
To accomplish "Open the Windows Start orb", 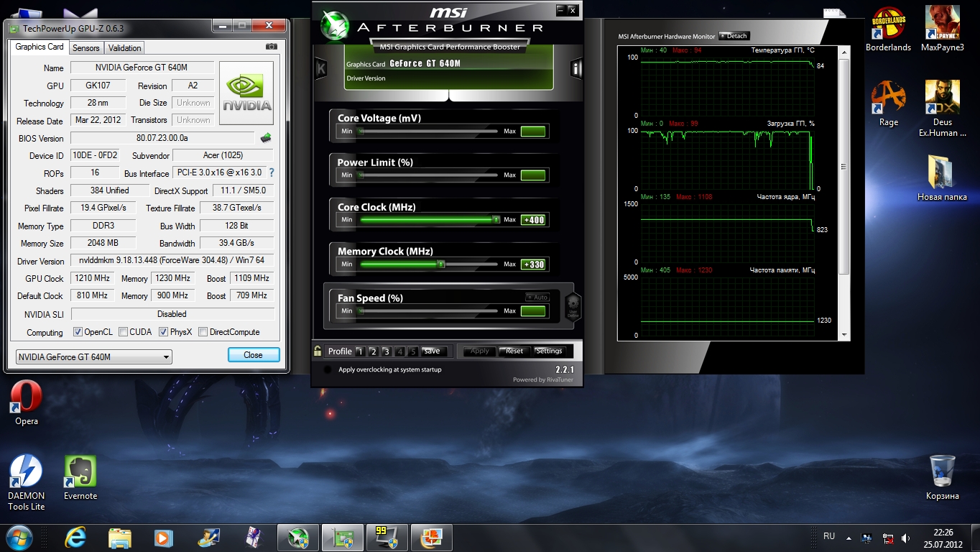I will point(19,538).
